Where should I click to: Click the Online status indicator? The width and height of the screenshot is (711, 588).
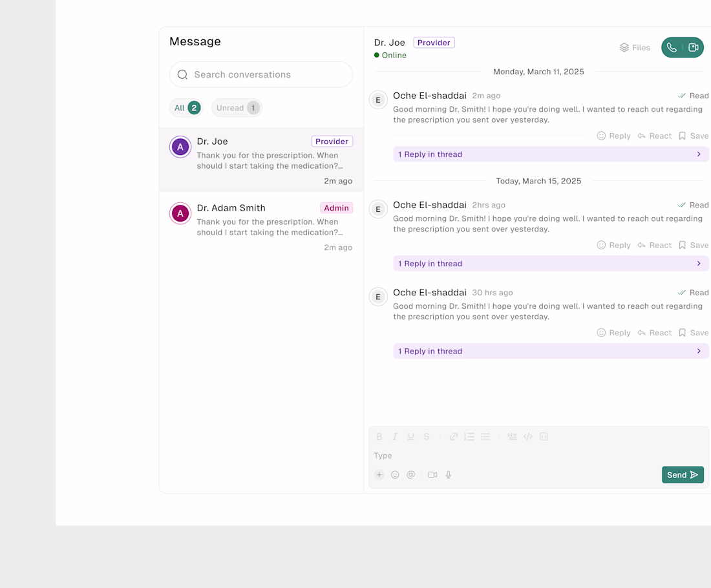[x=390, y=56]
